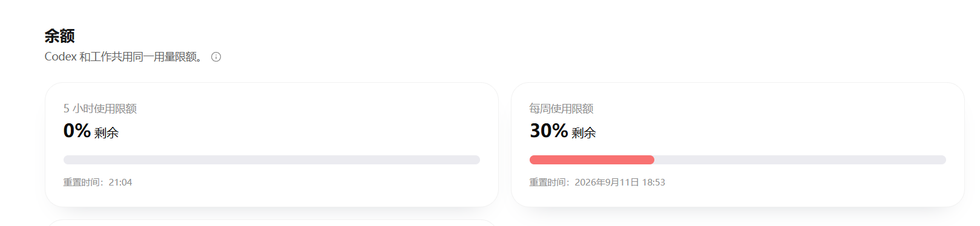
Task: Click the 剩余 word next to 30%
Action: pyautogui.click(x=584, y=133)
